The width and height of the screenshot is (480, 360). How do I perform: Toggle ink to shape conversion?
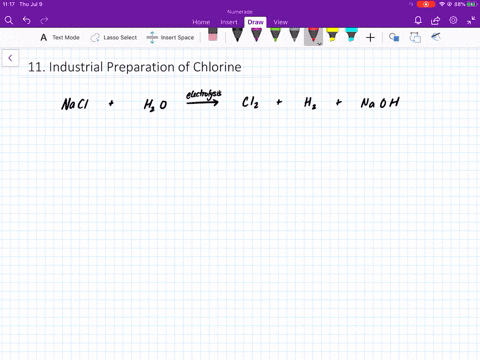415,37
